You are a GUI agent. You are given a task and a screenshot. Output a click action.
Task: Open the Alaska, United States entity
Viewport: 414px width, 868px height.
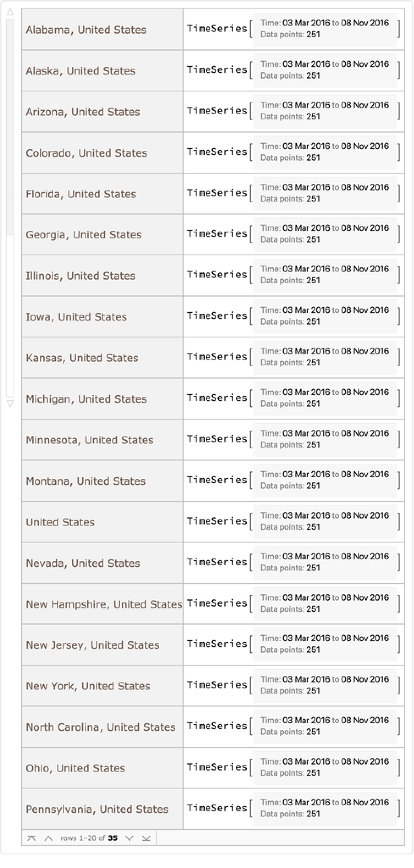click(80, 71)
